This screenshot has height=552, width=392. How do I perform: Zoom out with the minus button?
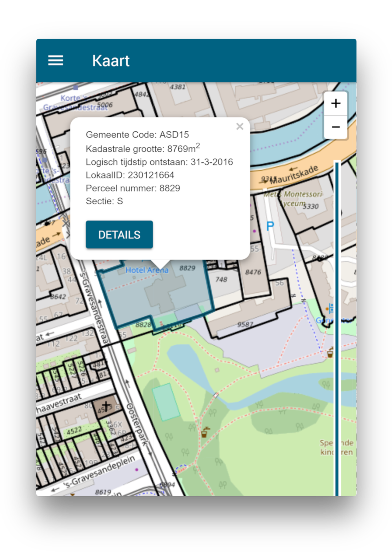pos(336,127)
